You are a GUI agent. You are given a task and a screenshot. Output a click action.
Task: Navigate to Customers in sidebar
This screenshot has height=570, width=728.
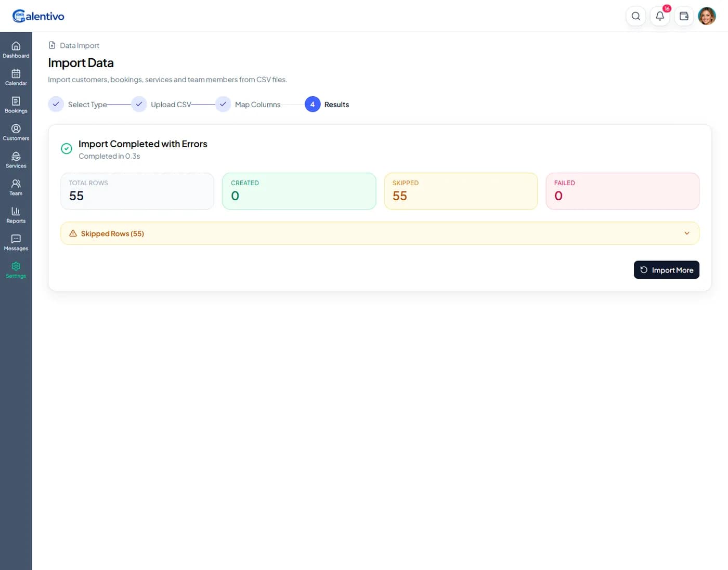(16, 132)
